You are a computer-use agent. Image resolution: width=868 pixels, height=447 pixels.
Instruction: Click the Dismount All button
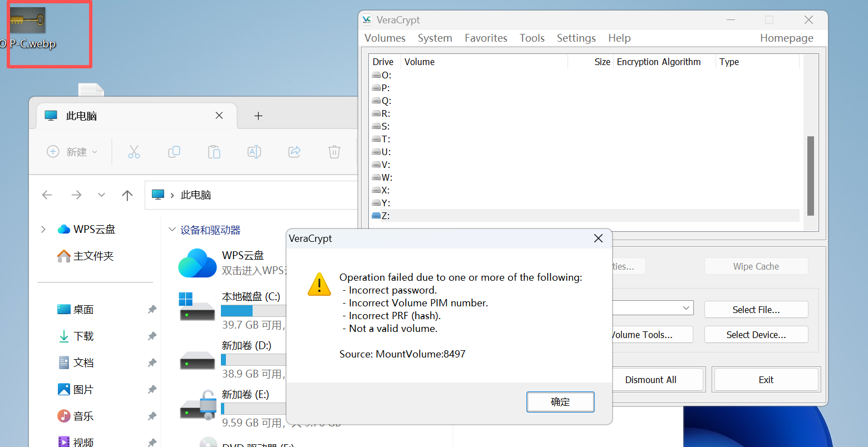(x=658, y=380)
